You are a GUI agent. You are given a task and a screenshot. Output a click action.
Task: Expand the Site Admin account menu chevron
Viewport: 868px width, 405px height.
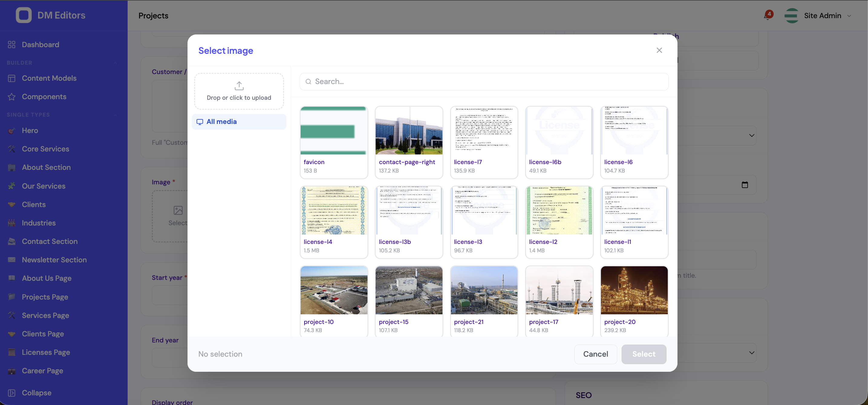click(849, 16)
